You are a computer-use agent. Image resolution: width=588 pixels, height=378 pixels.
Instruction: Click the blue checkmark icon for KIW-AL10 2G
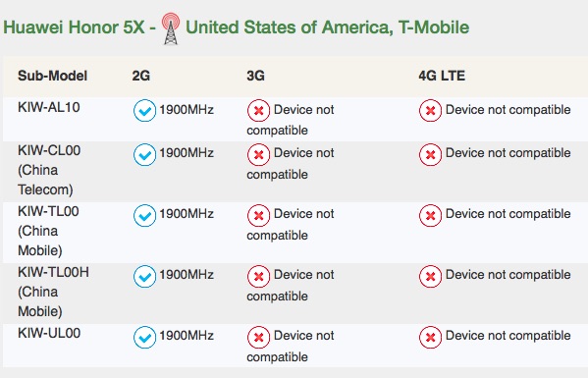144,111
